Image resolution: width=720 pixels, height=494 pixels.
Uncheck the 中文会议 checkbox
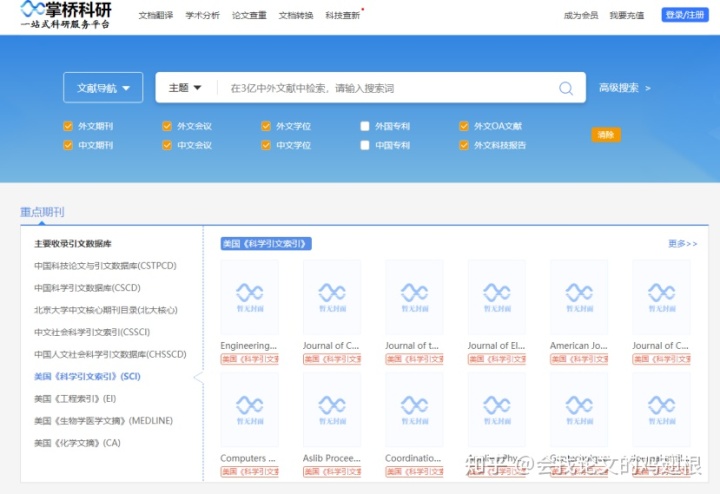click(167, 145)
